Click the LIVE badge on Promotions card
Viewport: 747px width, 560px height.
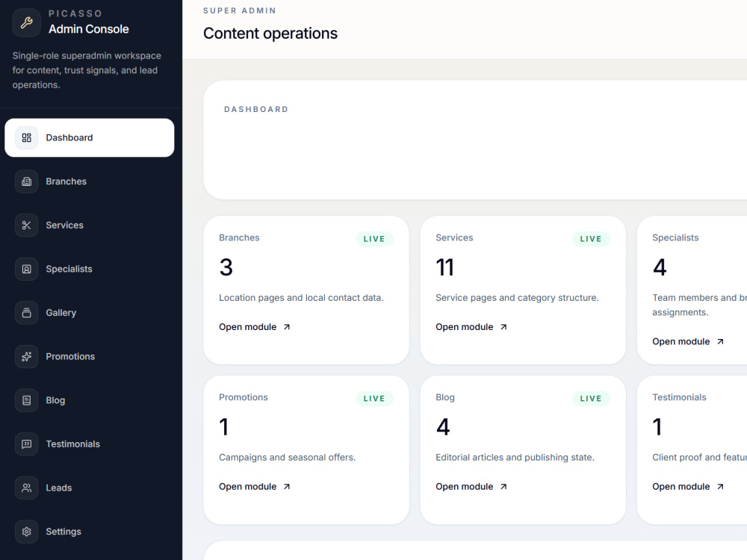[374, 399]
